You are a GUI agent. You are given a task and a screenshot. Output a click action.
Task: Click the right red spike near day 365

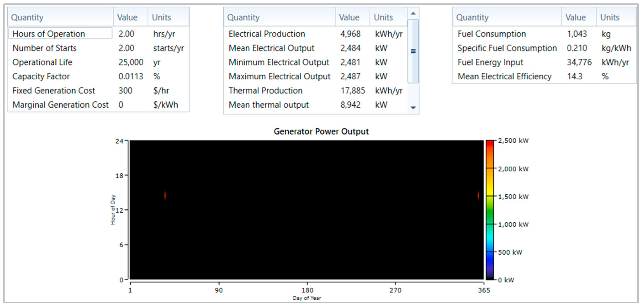[x=478, y=195]
